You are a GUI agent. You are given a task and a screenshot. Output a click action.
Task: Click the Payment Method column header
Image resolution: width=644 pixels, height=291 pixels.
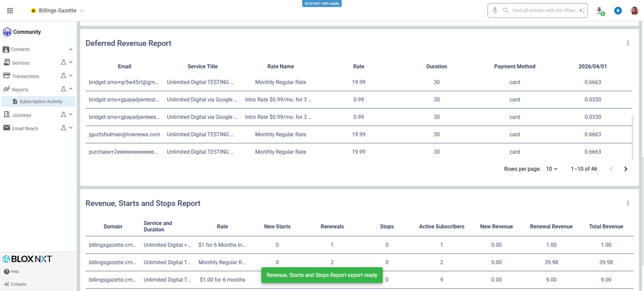(515, 66)
